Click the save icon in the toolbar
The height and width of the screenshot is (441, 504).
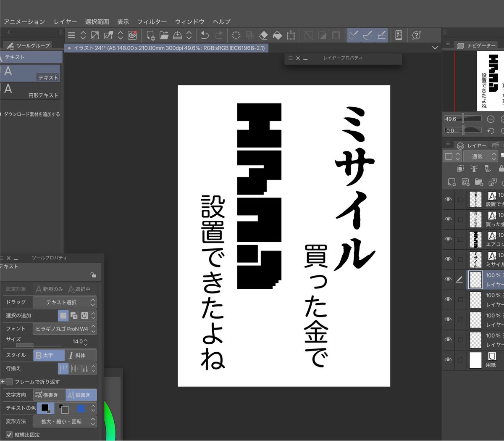tap(178, 35)
